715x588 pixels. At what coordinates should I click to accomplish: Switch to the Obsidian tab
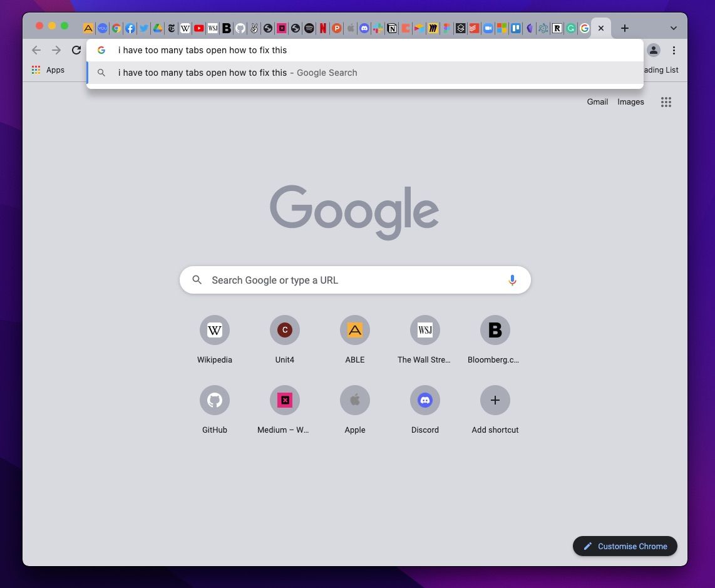(x=530, y=28)
